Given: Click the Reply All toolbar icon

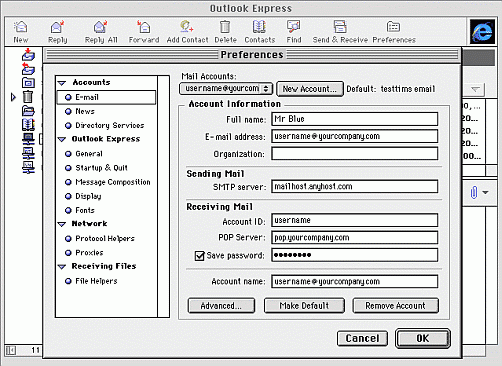Looking at the screenshot, I should pyautogui.click(x=100, y=27).
